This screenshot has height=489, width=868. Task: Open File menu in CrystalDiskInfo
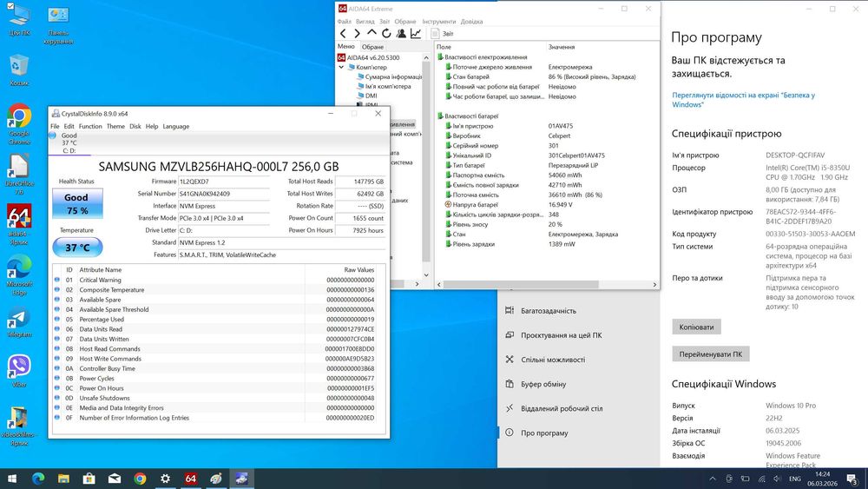tap(55, 126)
